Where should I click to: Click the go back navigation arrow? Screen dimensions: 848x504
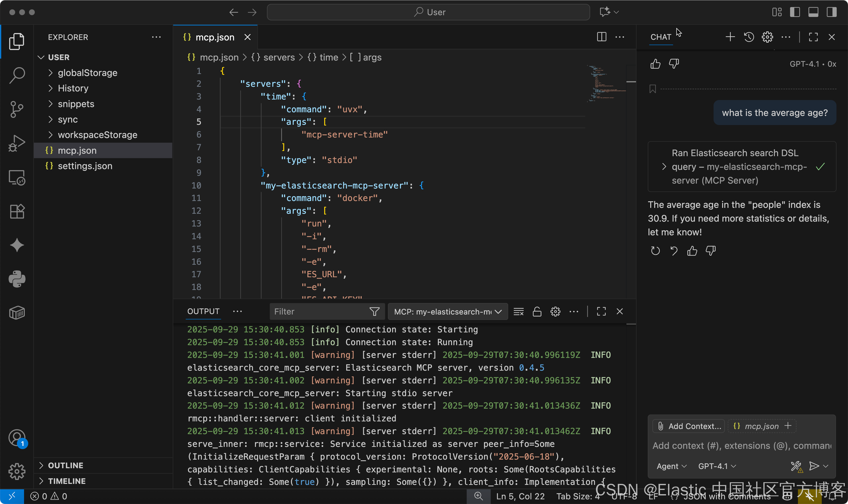pos(234,13)
